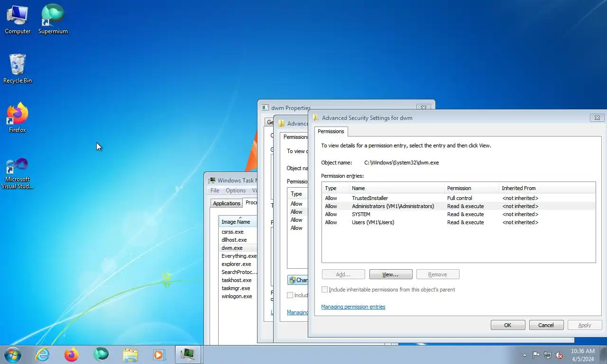
Task: Toggle the checkbox in background Advanced Security dialog
Action: [x=290, y=295]
